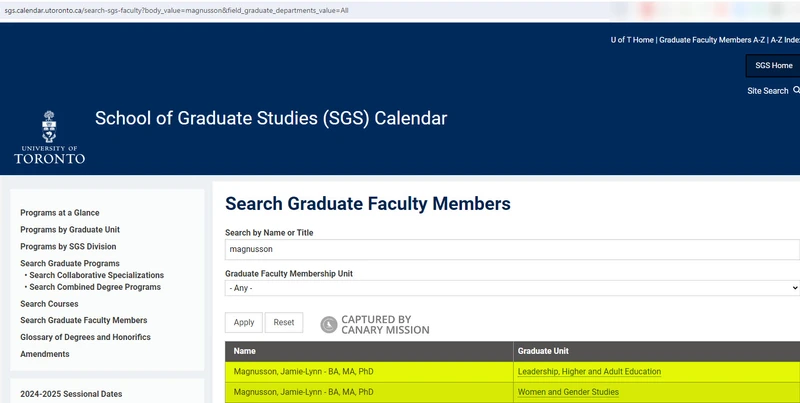Click the Site Search magnifier icon
The width and height of the screenshot is (800, 403).
796,90
